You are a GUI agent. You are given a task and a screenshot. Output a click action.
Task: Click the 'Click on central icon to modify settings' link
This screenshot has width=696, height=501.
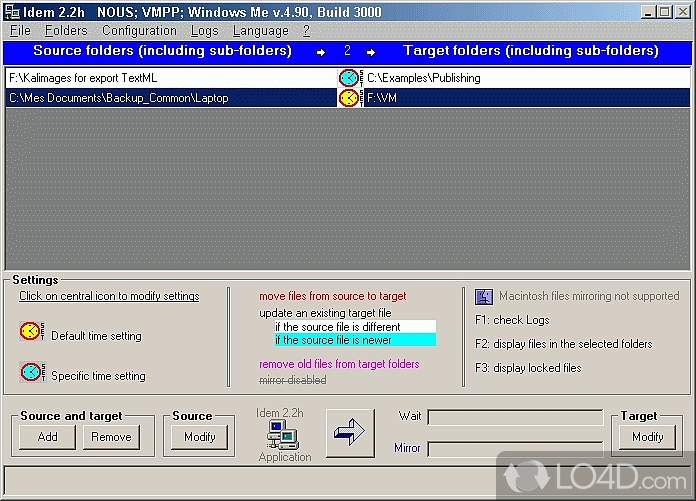coord(109,296)
